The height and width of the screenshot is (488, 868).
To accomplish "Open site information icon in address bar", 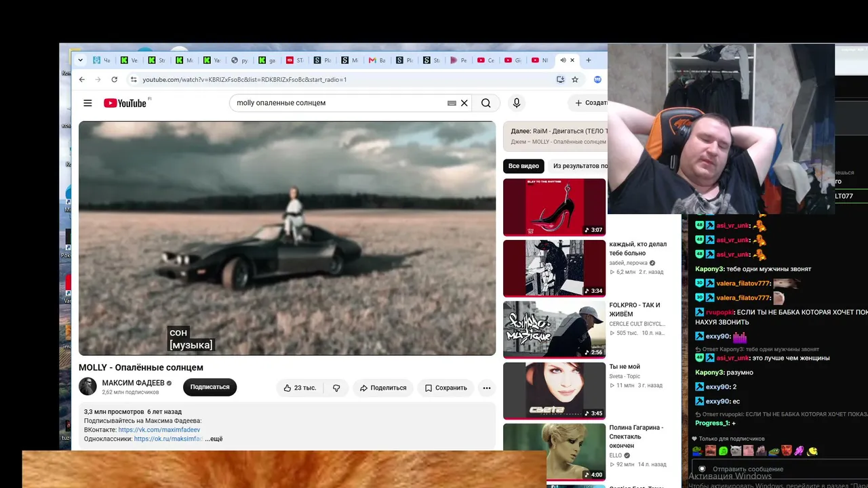I will click(134, 79).
